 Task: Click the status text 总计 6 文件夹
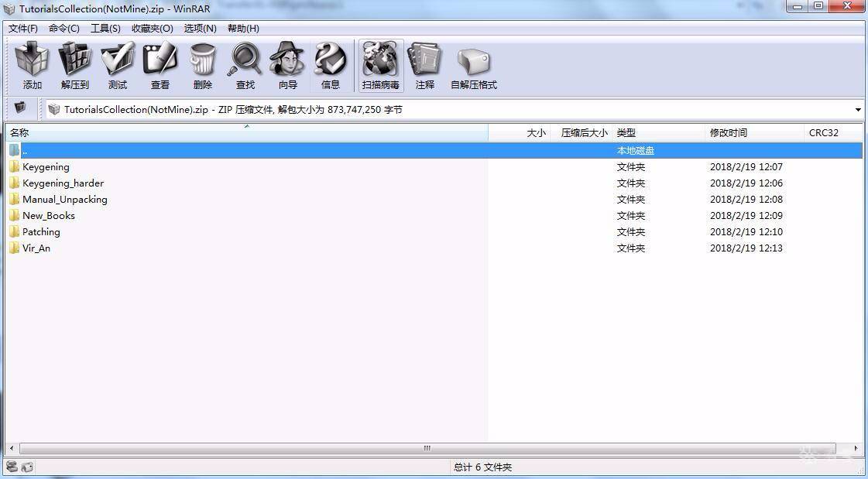[x=482, y=467]
